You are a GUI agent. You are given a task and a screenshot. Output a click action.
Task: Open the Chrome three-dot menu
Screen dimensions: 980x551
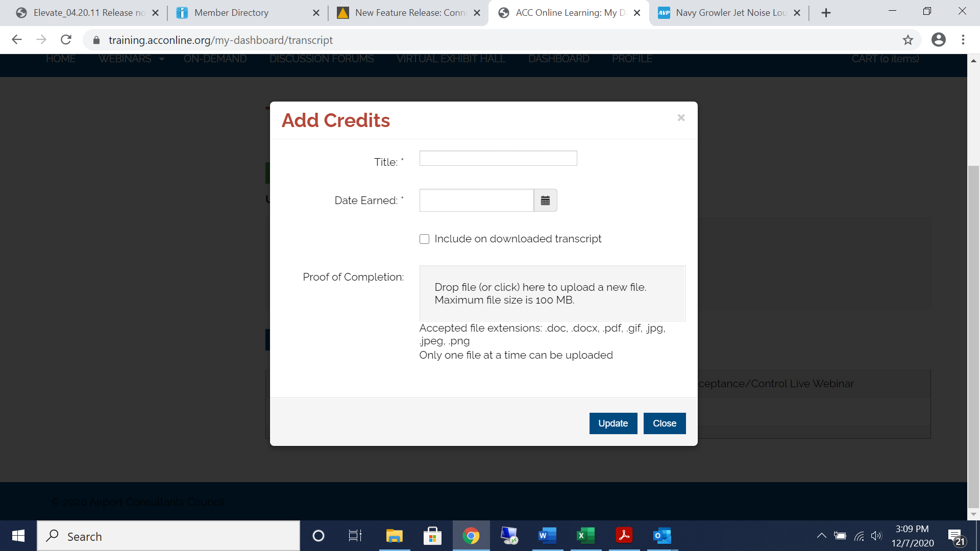963,40
